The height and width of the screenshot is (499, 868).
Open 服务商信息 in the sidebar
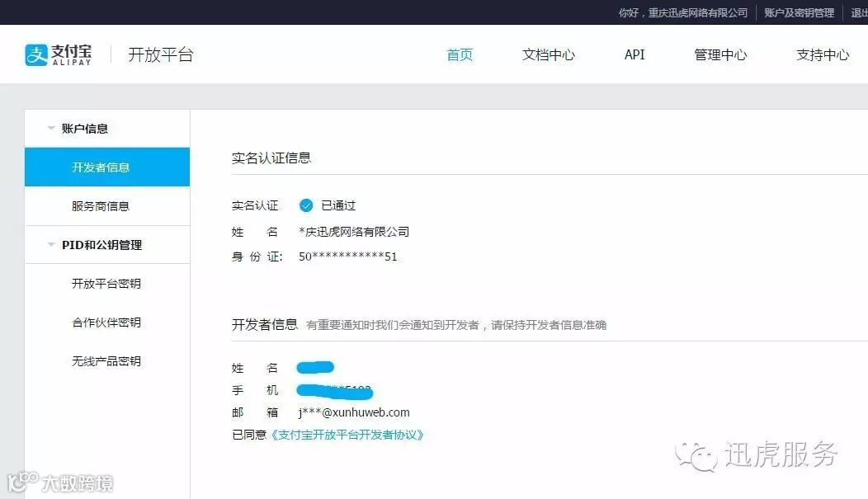pos(107,206)
